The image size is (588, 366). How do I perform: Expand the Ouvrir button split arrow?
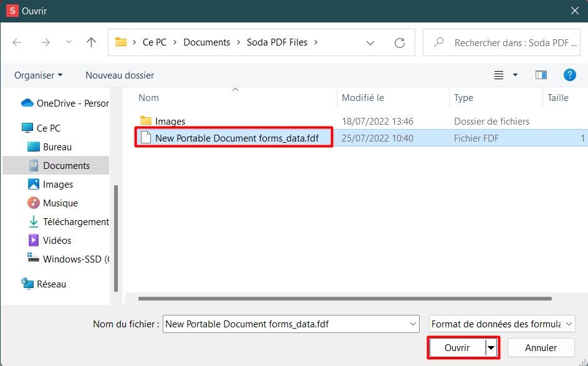coord(491,348)
